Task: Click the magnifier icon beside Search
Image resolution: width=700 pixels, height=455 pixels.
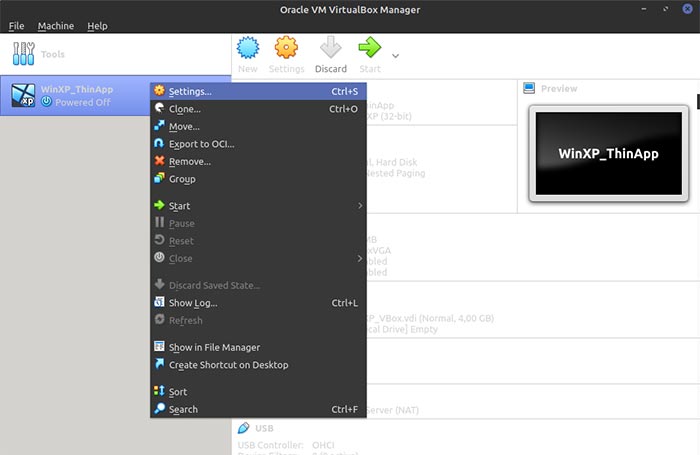Action: 159,409
